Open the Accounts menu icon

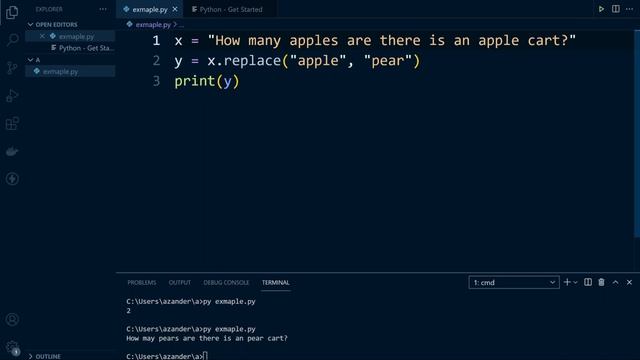(12, 319)
